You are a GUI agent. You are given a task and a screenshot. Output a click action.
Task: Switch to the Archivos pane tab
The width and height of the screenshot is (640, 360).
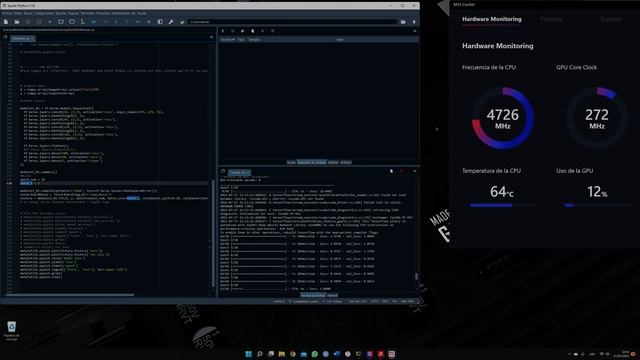click(346, 162)
